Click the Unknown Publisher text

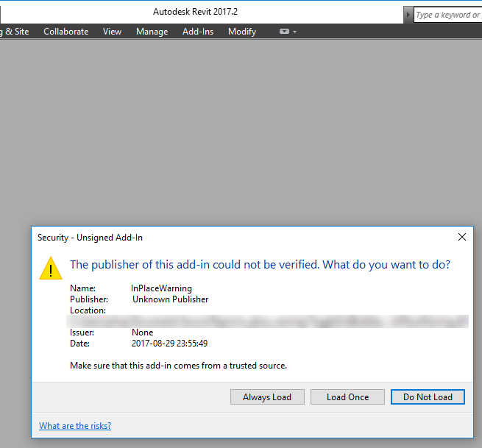171,299
